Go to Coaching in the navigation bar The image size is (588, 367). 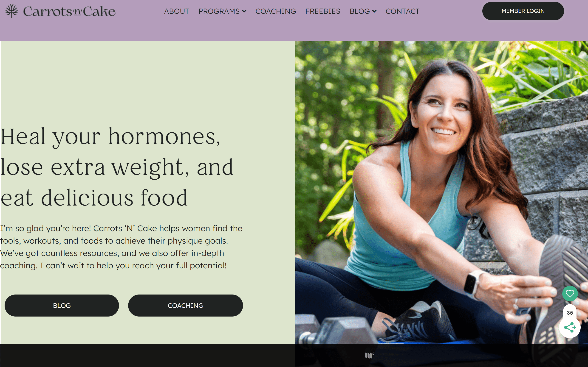tap(276, 11)
